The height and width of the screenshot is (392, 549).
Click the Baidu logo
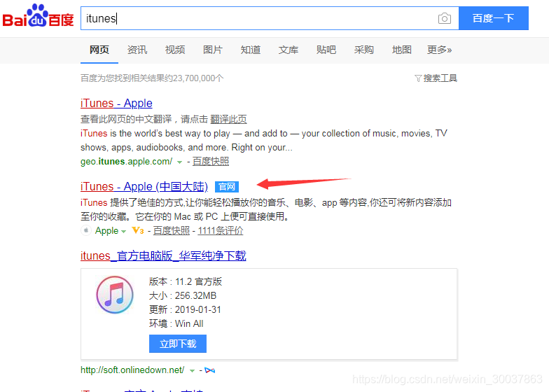(38, 16)
